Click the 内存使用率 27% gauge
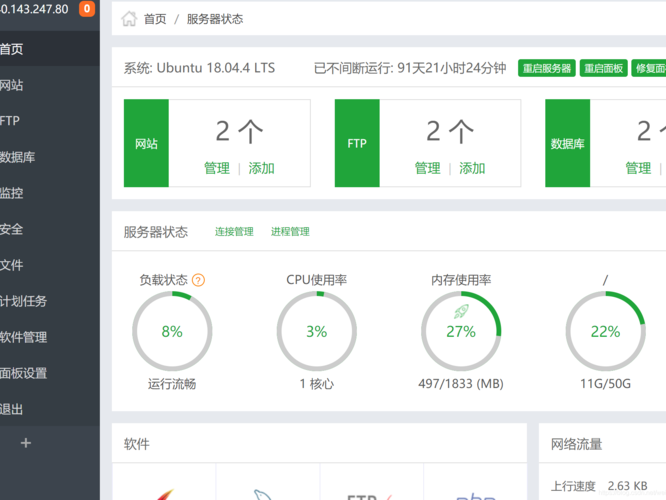Viewport: 666px width, 500px height. click(461, 331)
